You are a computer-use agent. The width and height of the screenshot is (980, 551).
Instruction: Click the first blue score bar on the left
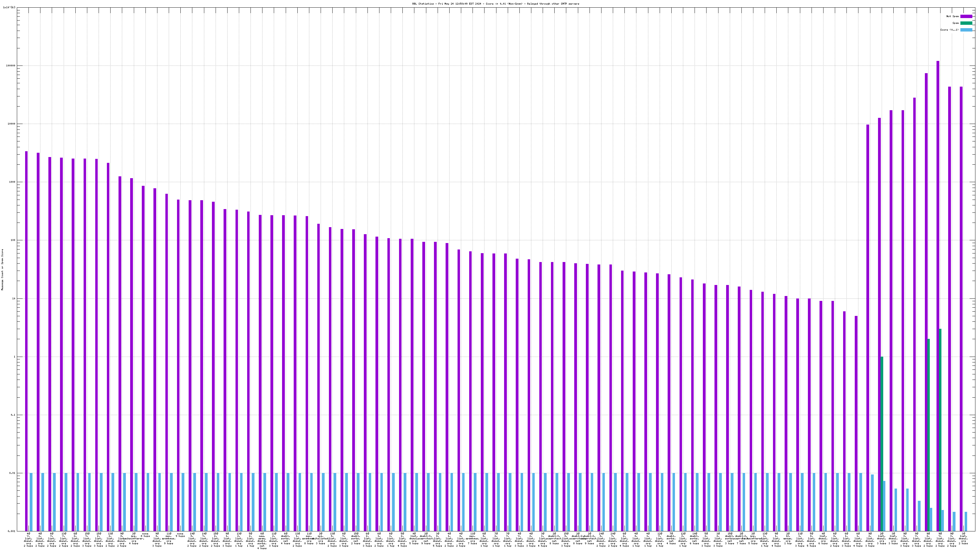click(x=31, y=502)
